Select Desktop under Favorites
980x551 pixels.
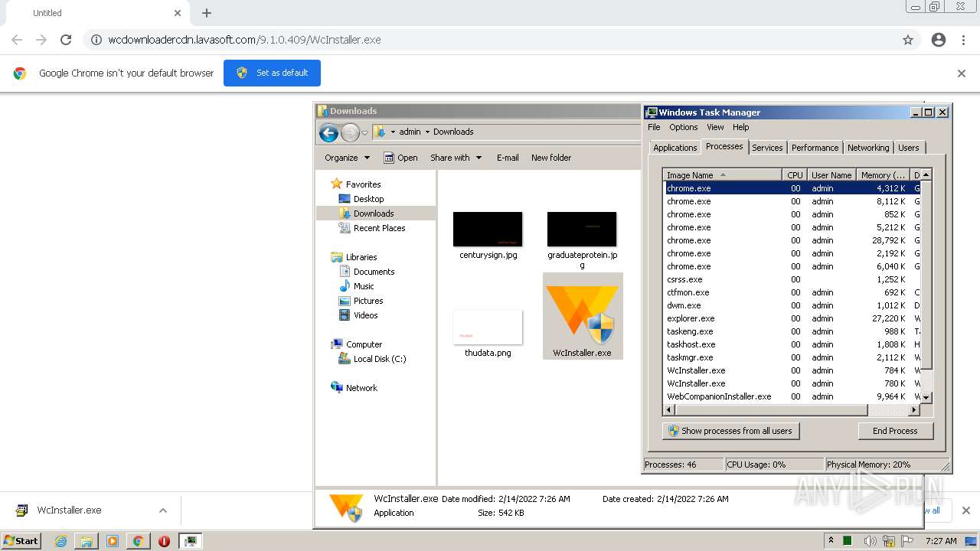click(x=368, y=199)
